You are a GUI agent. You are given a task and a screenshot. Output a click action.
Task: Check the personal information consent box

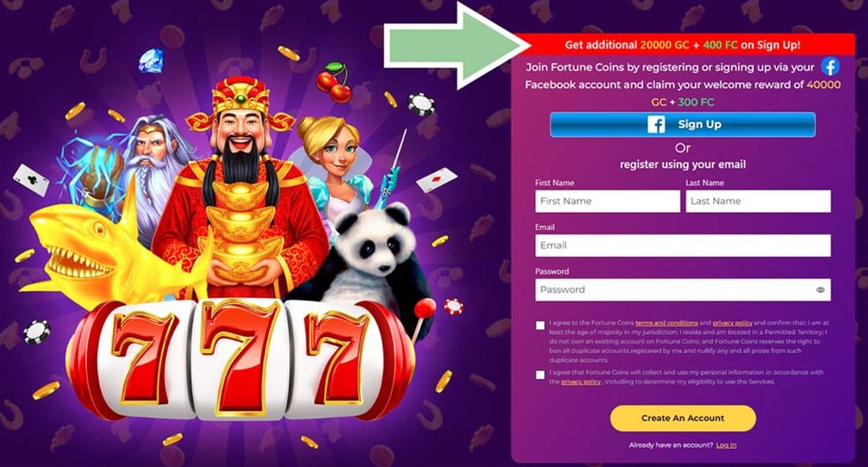(540, 375)
